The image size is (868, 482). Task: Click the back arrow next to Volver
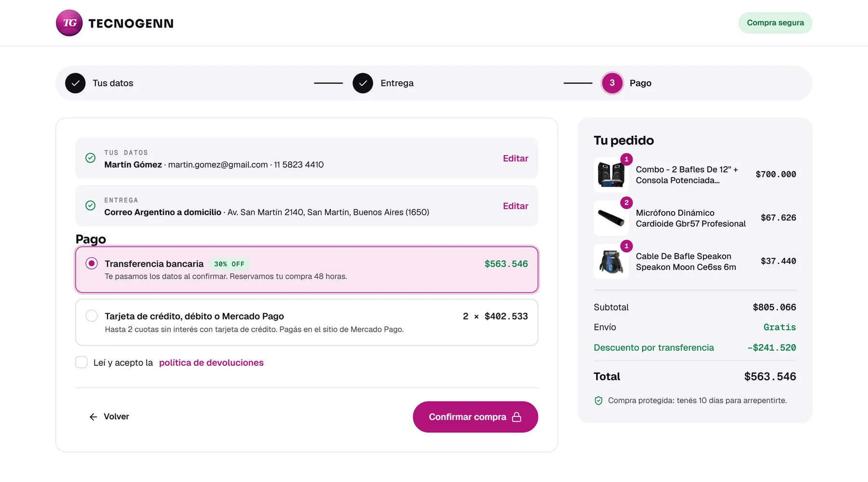[x=94, y=417]
